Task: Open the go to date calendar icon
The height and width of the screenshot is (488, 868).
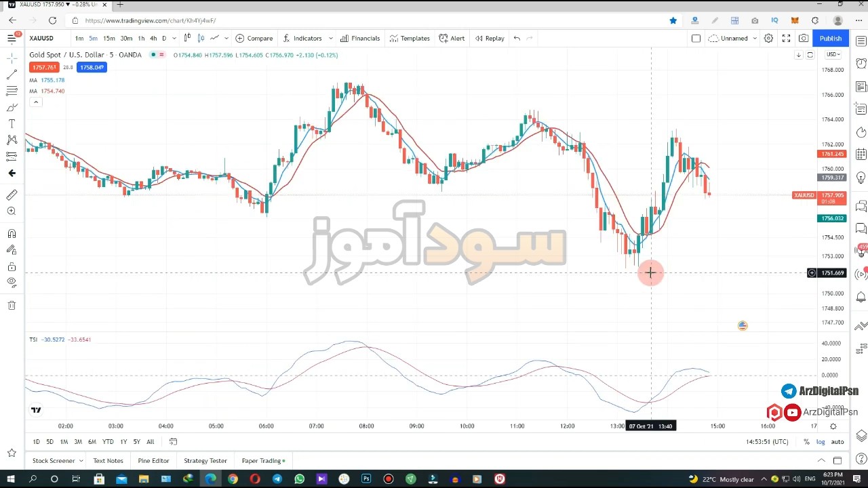Action: pyautogui.click(x=173, y=442)
